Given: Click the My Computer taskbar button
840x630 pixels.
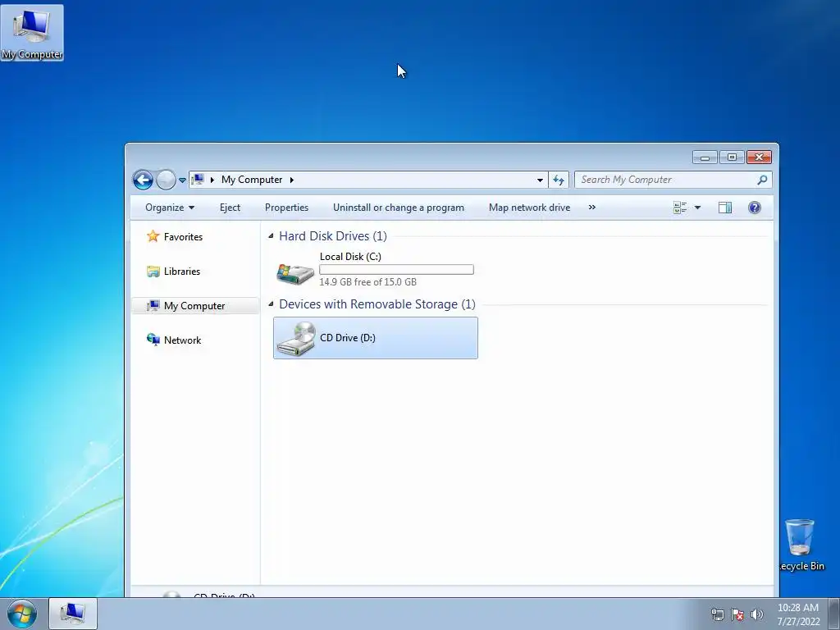Looking at the screenshot, I should click(x=73, y=614).
